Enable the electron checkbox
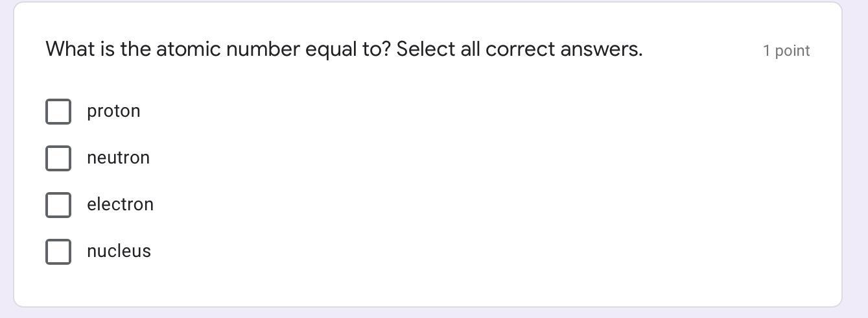868x318 pixels. [x=58, y=205]
